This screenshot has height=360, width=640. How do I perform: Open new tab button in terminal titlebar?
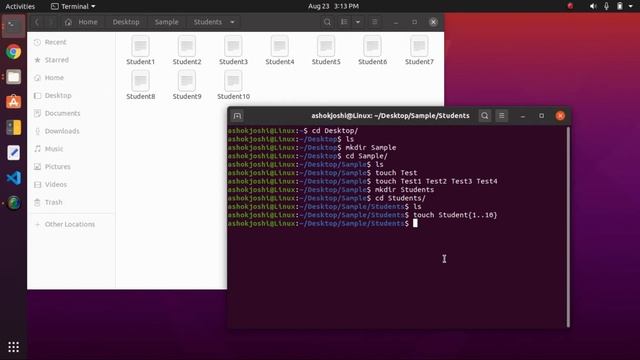[237, 116]
